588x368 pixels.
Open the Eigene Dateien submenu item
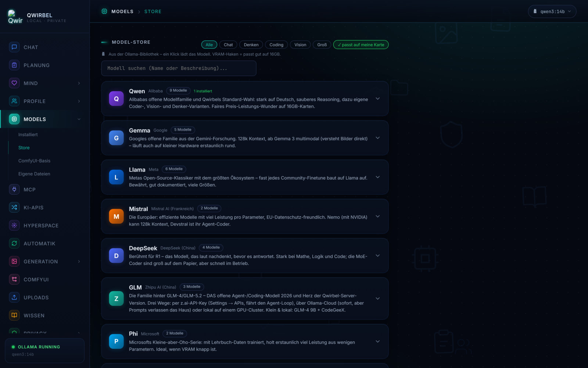pos(34,174)
